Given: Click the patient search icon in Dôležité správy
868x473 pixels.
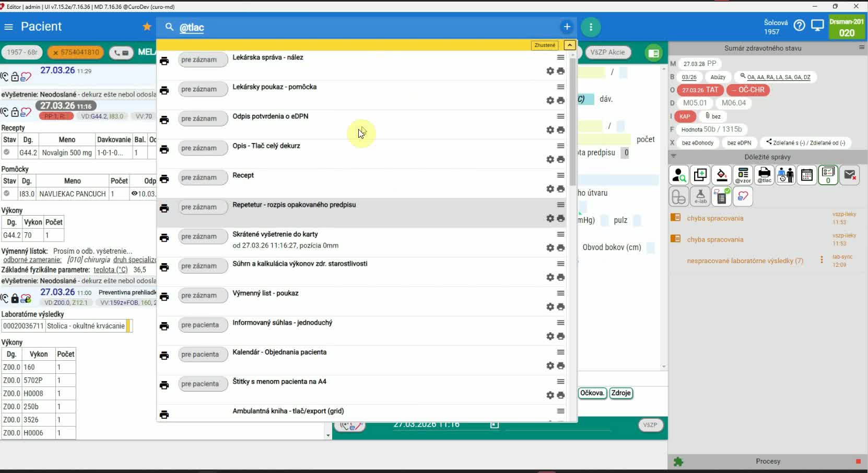Looking at the screenshot, I should coord(679,175).
